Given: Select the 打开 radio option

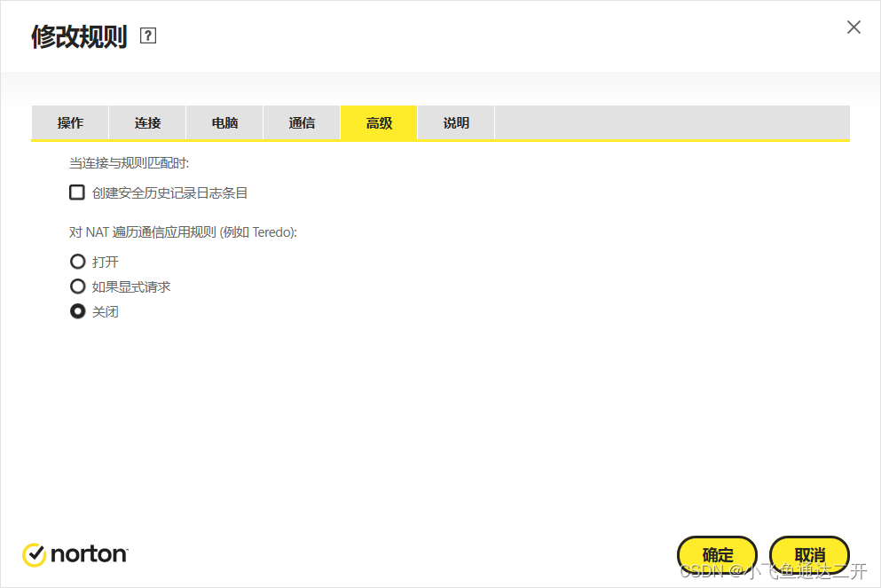Looking at the screenshot, I should click(77, 261).
